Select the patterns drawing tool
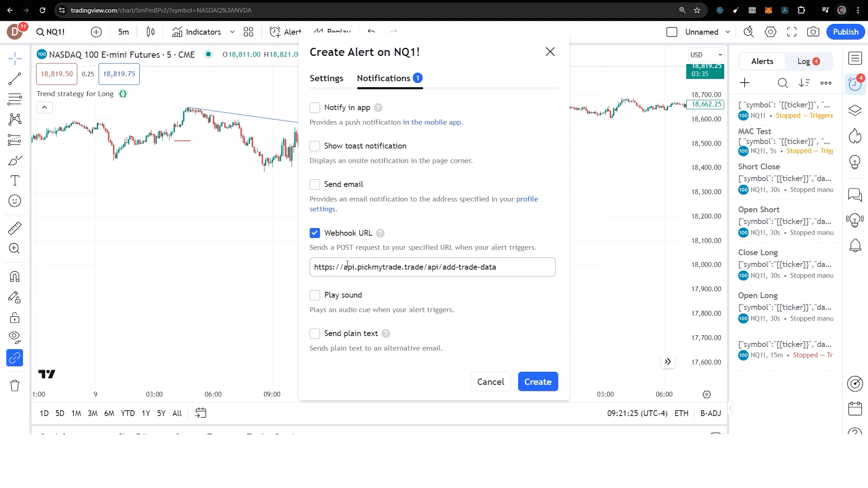Viewport: 868px width, 488px height. coord(15,119)
